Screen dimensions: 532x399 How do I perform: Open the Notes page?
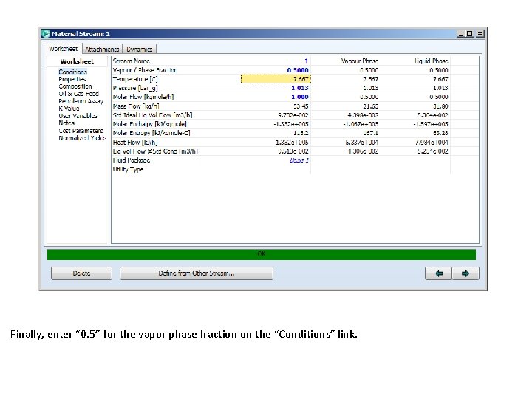[x=66, y=123]
